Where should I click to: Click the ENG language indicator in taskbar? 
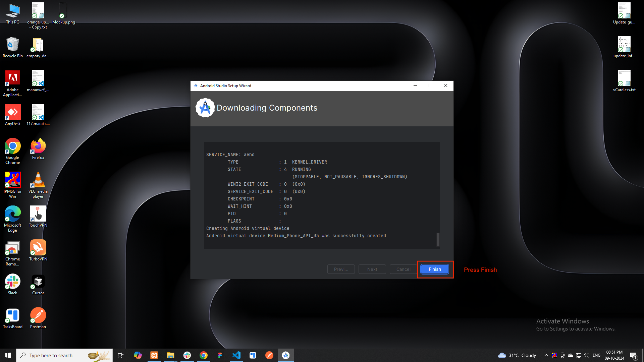(596, 355)
